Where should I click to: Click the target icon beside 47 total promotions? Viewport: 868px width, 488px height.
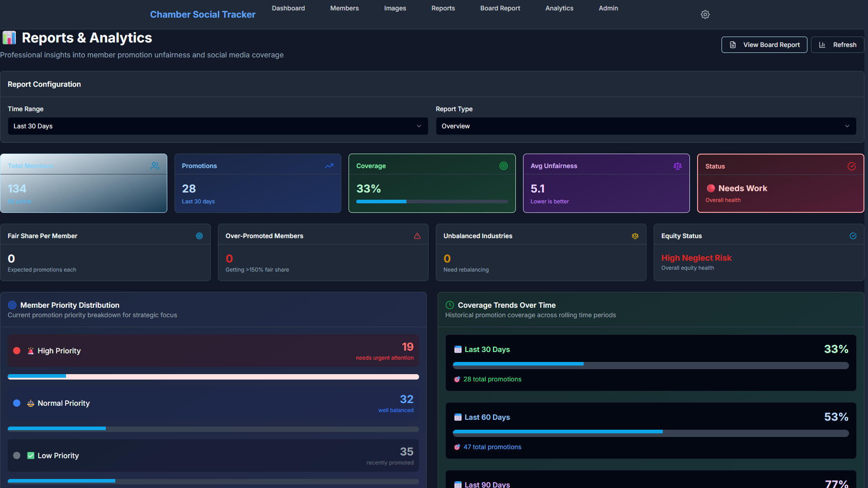point(457,447)
